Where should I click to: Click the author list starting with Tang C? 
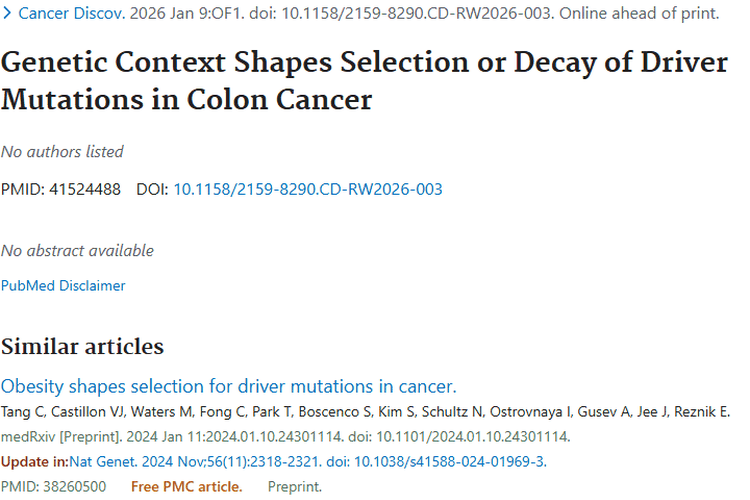pyautogui.click(x=364, y=412)
